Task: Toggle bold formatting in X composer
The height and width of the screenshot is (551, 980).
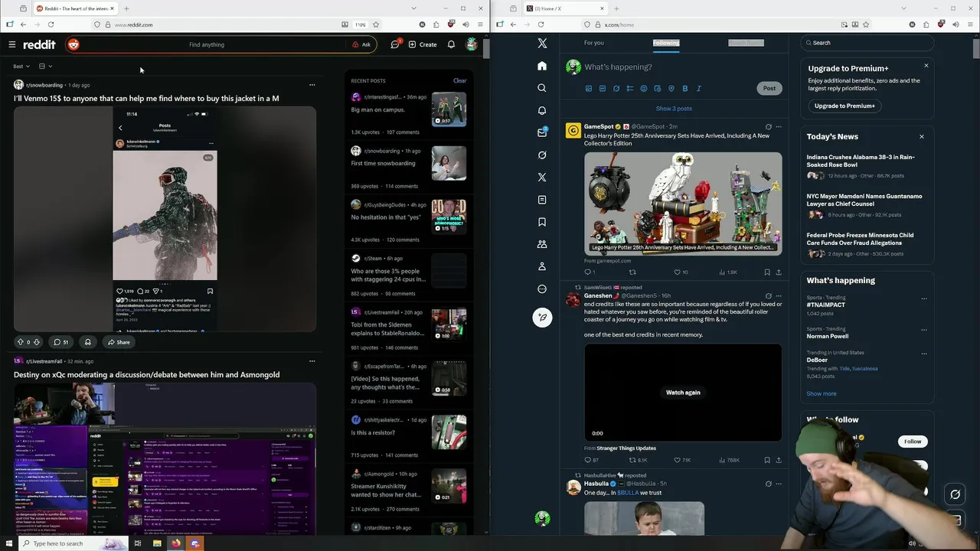Action: tap(685, 89)
